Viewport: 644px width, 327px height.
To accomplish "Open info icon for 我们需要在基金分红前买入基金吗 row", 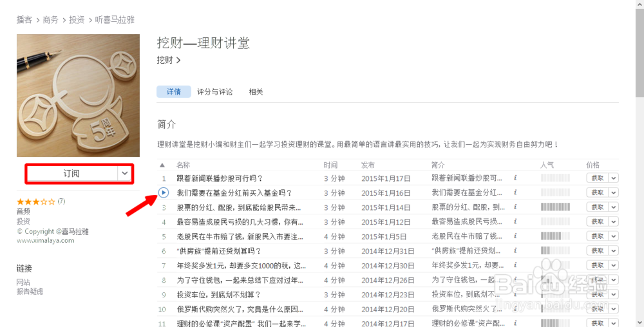I will pos(515,192).
